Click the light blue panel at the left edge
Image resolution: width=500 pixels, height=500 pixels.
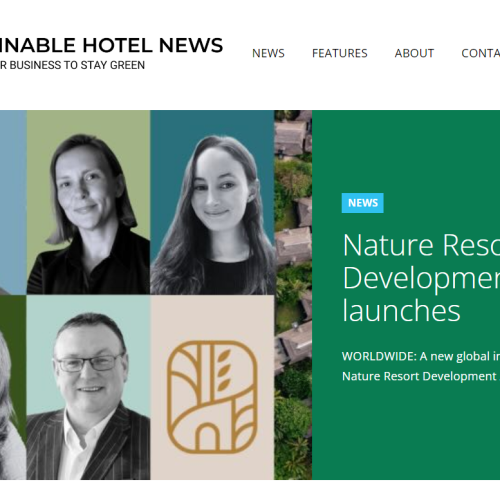pos(13,202)
